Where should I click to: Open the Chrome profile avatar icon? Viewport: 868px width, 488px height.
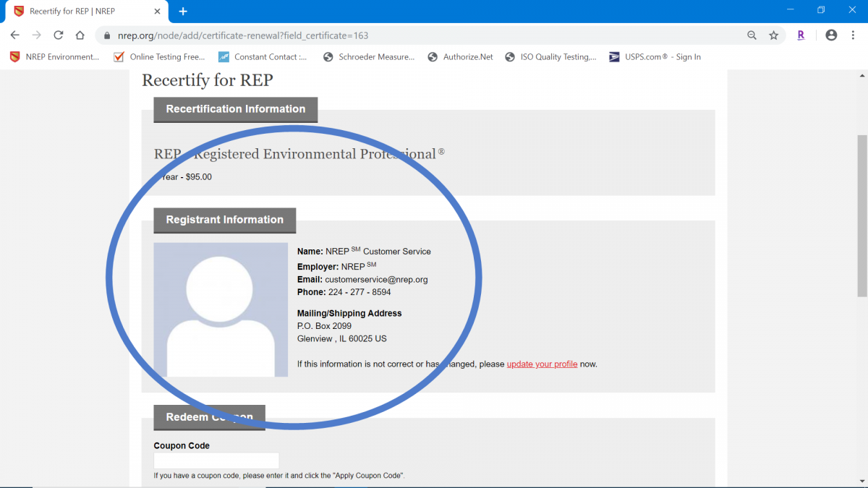pos(831,35)
